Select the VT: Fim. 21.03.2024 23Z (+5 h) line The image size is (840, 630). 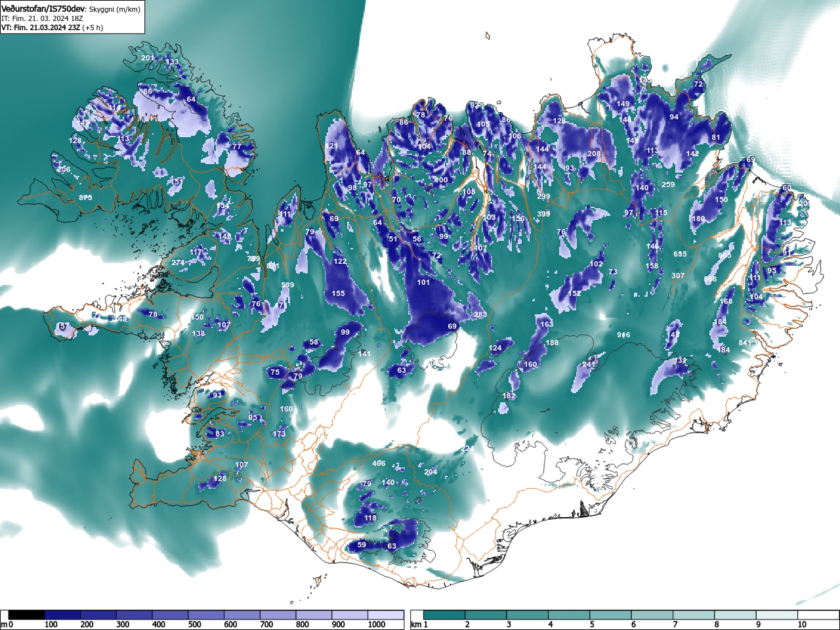[x=52, y=28]
